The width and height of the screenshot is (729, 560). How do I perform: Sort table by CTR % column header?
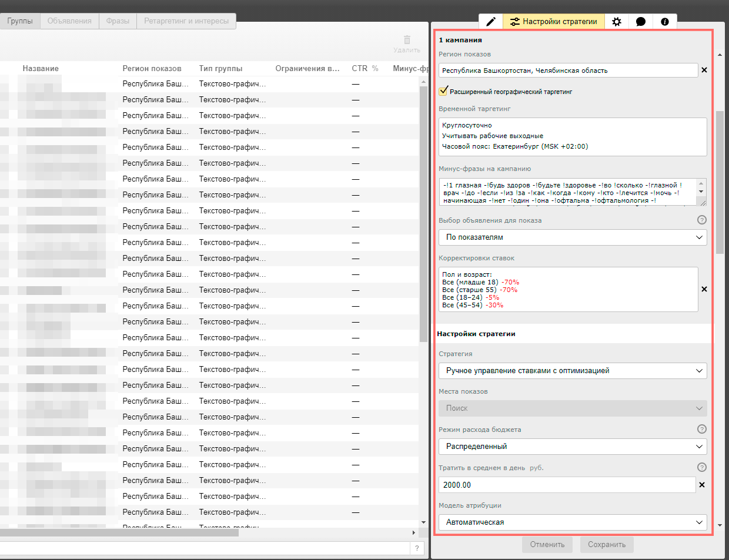tap(365, 69)
